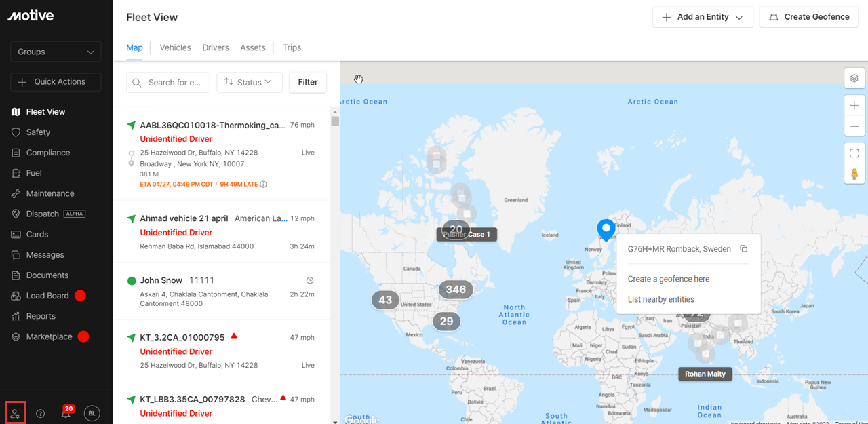Switch to the Map tab
Screen dimensions: 868x424
coord(134,47)
